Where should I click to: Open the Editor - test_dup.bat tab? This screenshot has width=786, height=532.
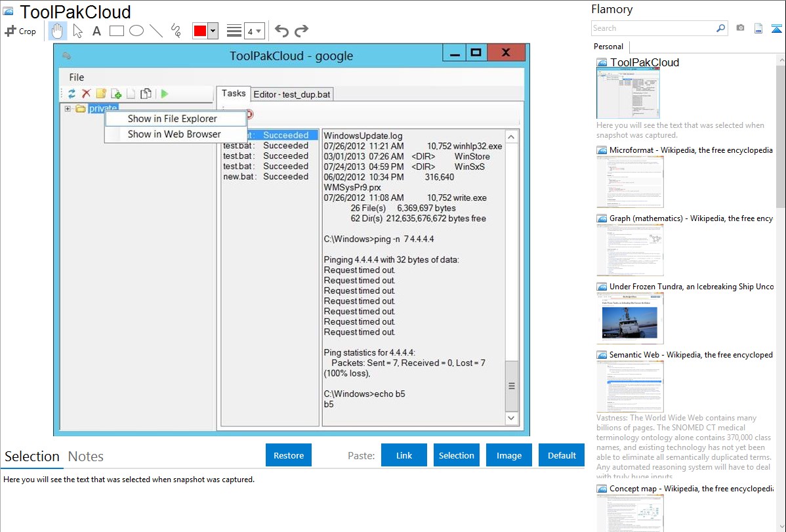pyautogui.click(x=292, y=94)
